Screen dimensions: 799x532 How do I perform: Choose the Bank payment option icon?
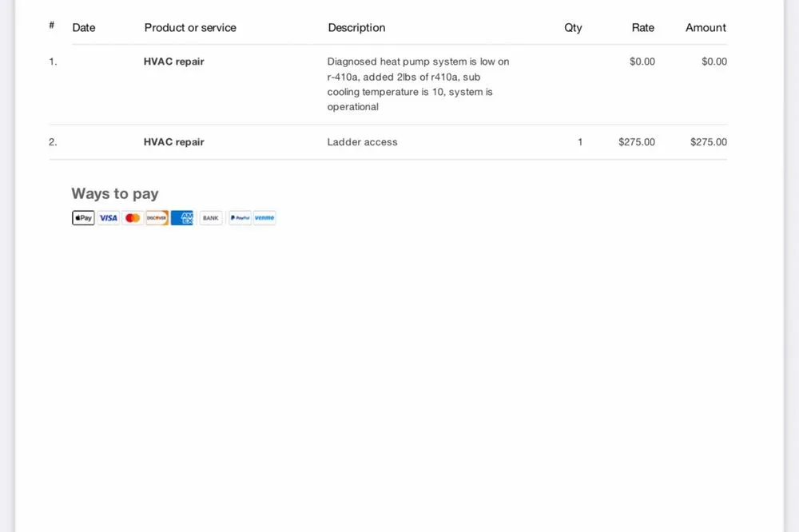(211, 218)
